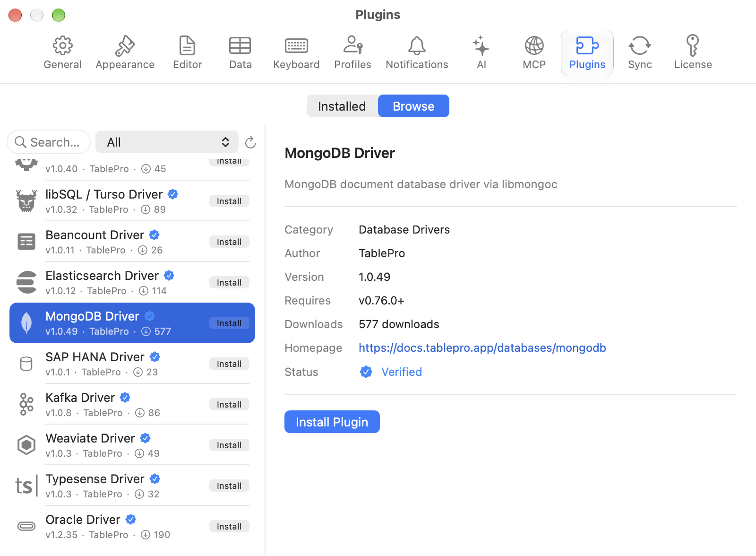Select the SAP HANA Driver row
Image resolution: width=756 pixels, height=556 pixels.
click(x=132, y=364)
